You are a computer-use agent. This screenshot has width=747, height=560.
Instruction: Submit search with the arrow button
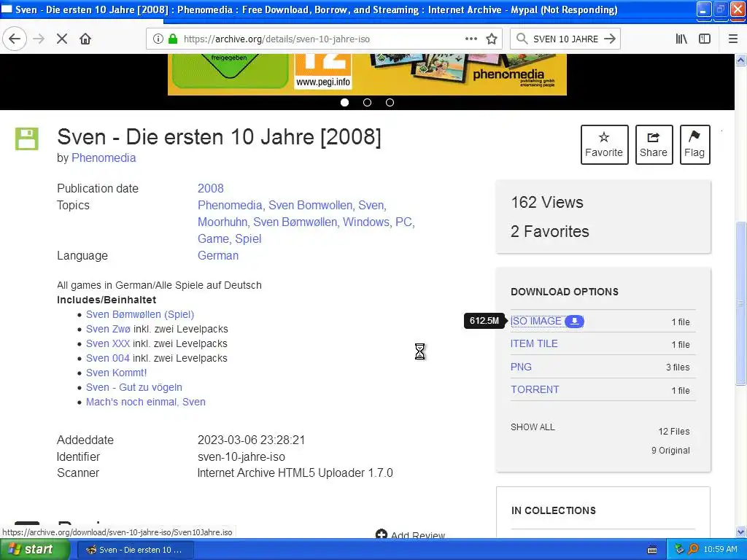click(610, 39)
